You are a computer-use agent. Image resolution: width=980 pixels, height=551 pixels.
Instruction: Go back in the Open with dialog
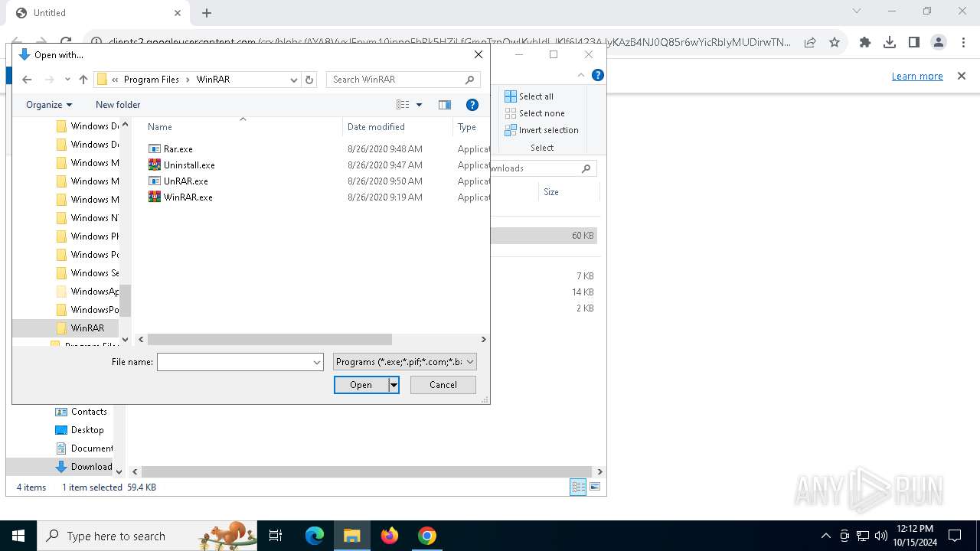tap(27, 80)
